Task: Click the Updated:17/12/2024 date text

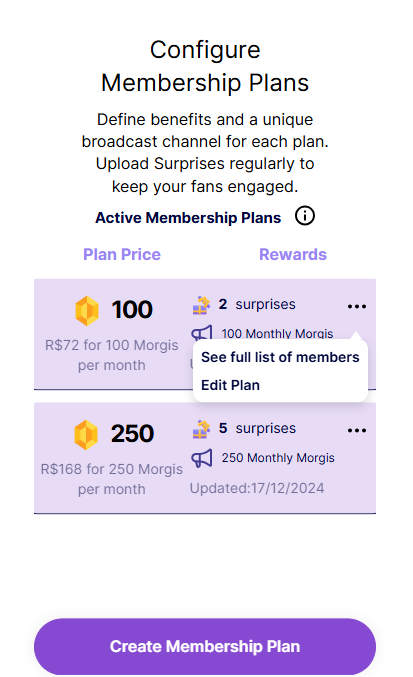Action: pos(257,488)
